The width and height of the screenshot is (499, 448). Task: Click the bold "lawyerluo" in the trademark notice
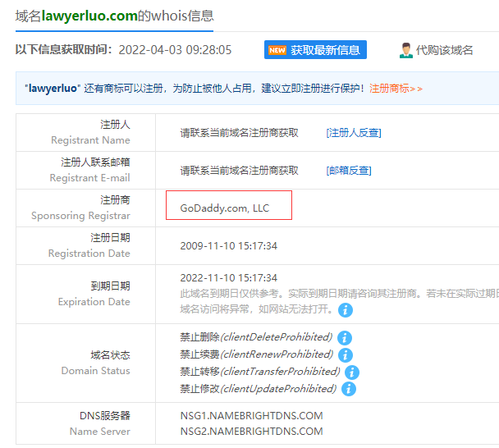[52, 88]
